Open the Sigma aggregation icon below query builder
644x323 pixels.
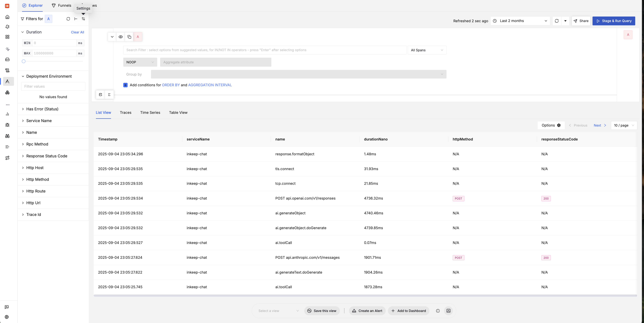[x=109, y=95]
